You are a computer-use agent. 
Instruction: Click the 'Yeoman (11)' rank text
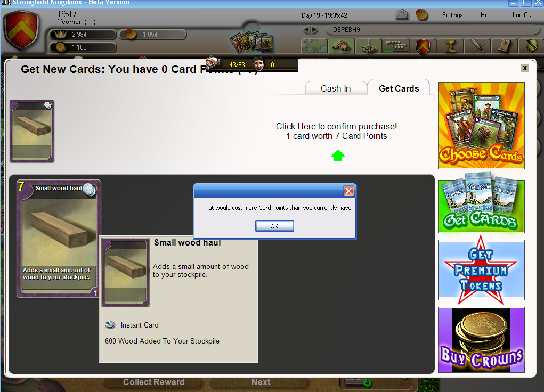(x=77, y=22)
